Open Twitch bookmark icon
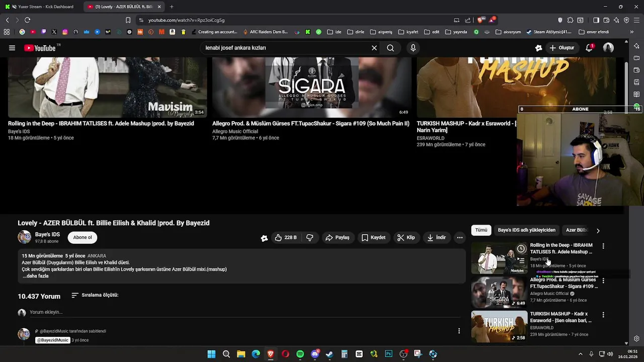Viewport: 644px width, 362px height. coord(43,32)
